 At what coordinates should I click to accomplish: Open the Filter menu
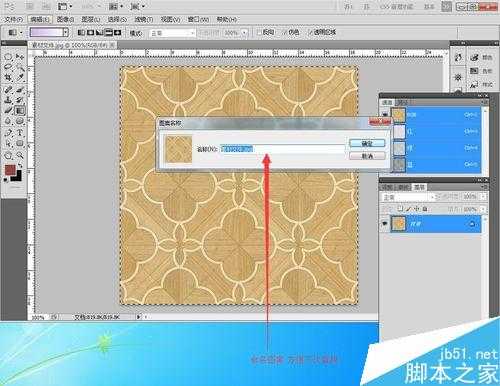(144, 20)
